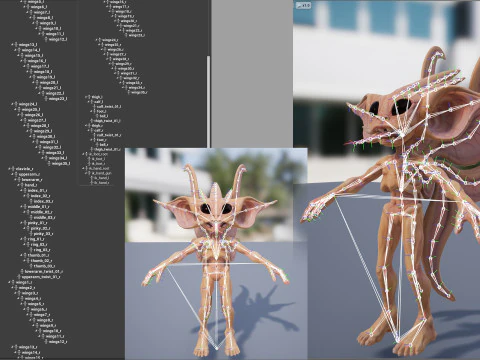Click the bone icon beside ball_r

pos(97,145)
